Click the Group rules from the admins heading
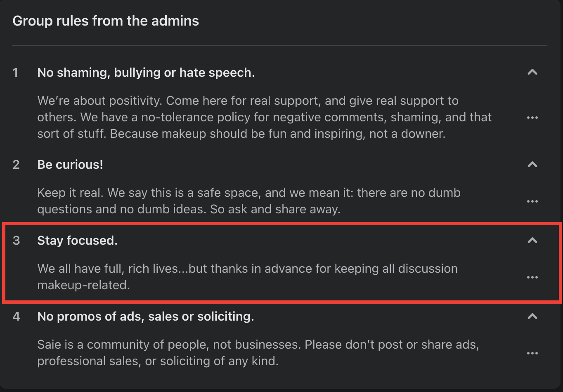This screenshot has height=392, width=563. point(106,21)
